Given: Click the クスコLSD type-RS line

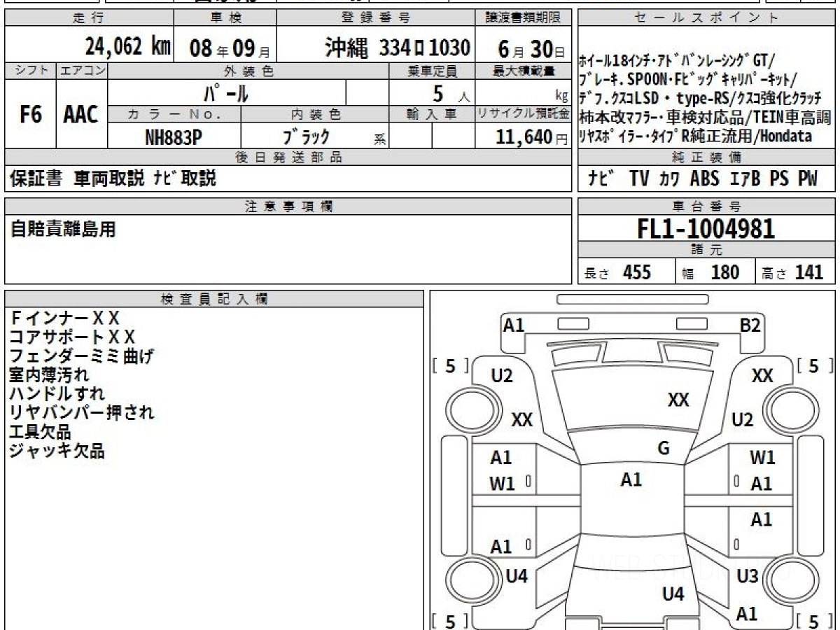Looking at the screenshot, I should click(x=700, y=98).
